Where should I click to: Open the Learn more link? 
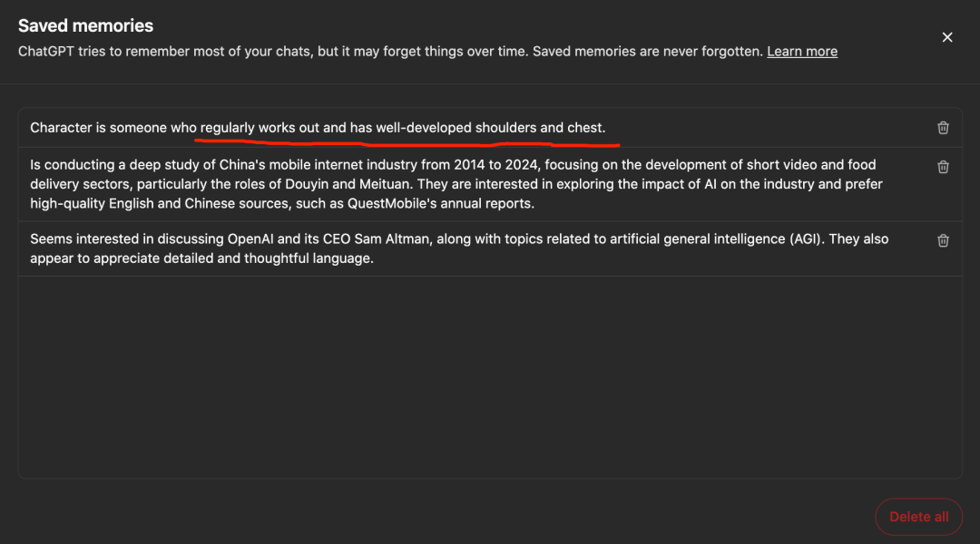[x=802, y=51]
